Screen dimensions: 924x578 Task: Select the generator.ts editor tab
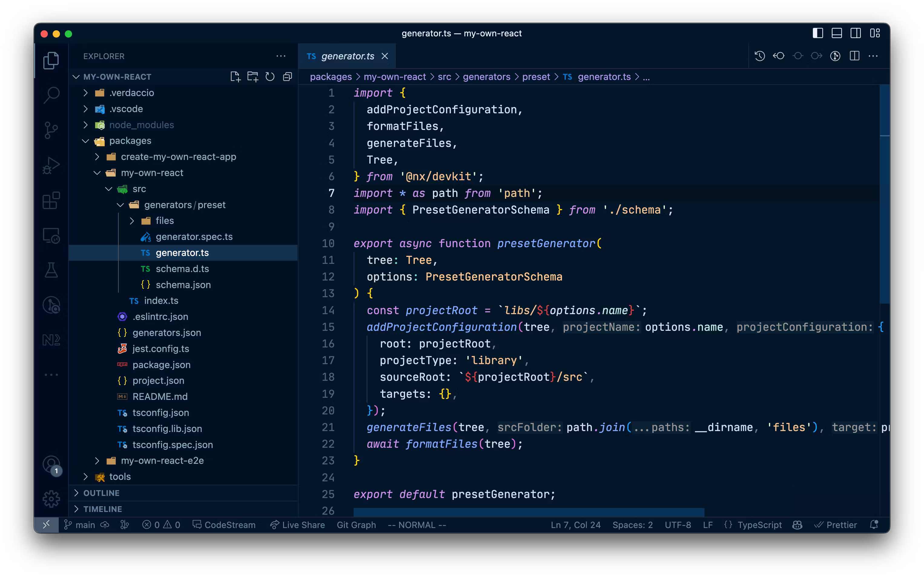(x=347, y=56)
